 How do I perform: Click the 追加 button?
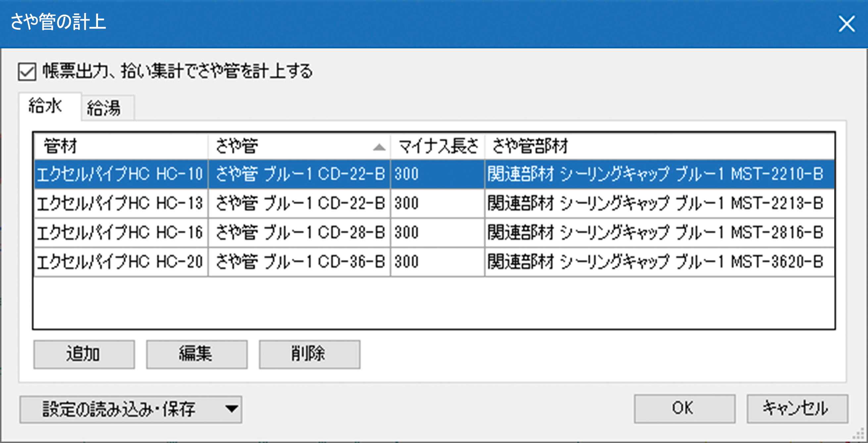(84, 354)
